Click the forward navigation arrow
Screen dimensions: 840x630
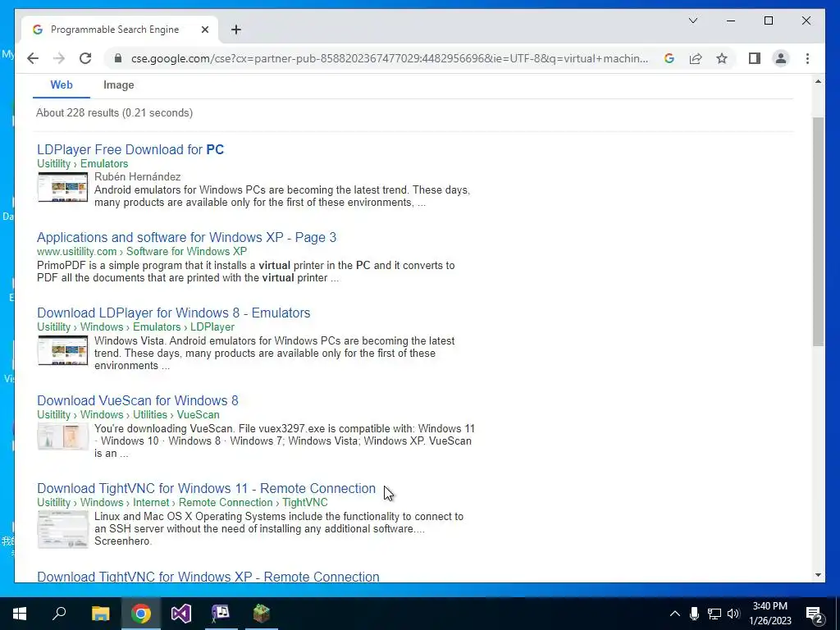click(59, 58)
